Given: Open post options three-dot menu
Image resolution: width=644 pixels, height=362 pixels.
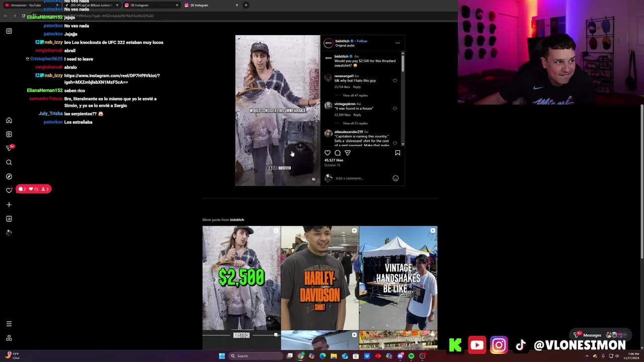Looking at the screenshot, I should (x=397, y=43).
